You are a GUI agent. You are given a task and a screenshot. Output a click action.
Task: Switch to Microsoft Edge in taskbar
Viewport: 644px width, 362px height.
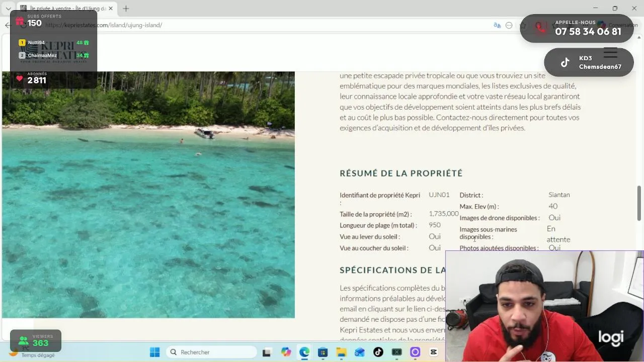click(304, 352)
